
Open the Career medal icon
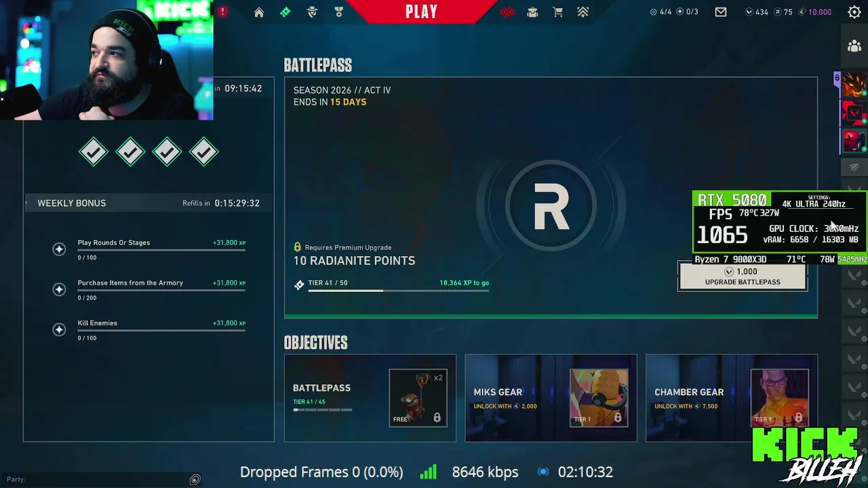tap(339, 12)
